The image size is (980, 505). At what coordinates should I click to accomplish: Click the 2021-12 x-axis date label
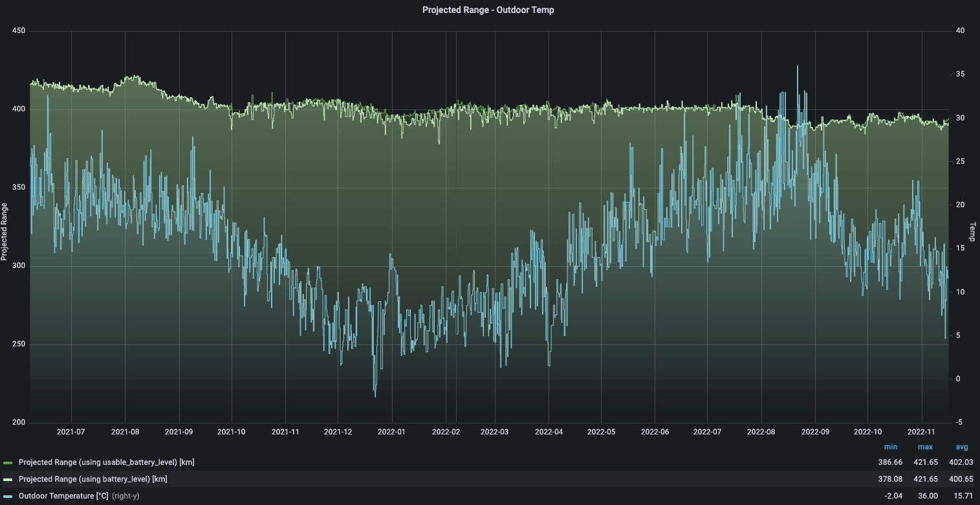click(337, 431)
